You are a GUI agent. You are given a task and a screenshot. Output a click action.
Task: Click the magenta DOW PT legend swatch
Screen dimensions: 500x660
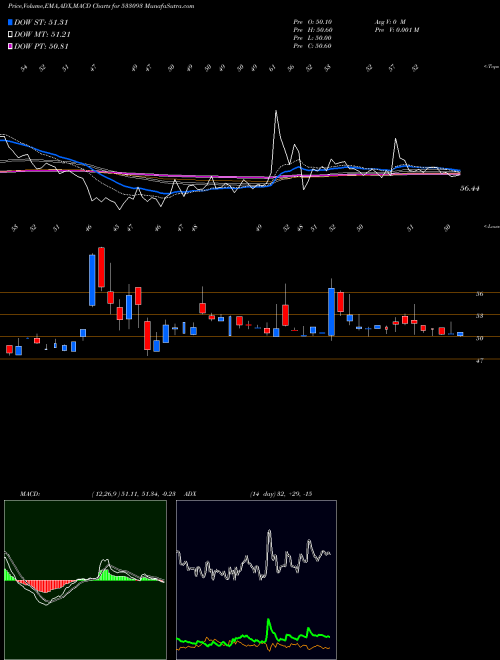point(10,46)
